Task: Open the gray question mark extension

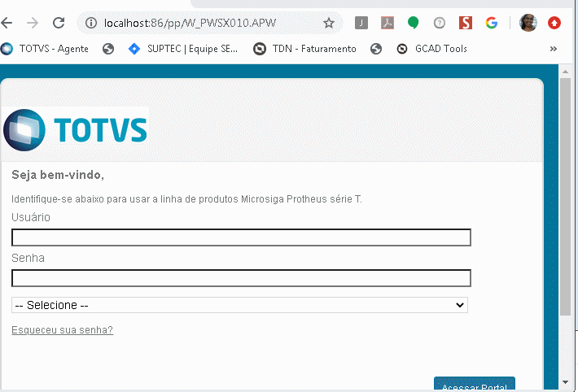Action: pyautogui.click(x=440, y=24)
